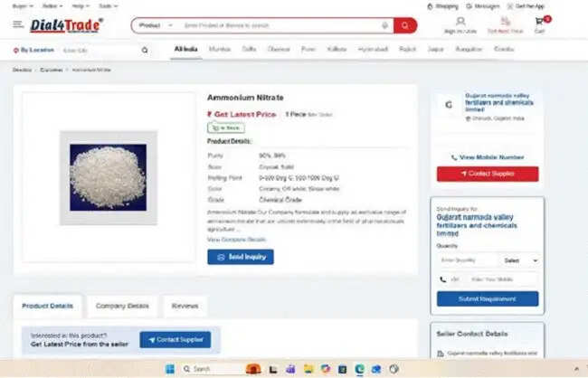Open Messages from the top bar
588x378 pixels.
483,6
